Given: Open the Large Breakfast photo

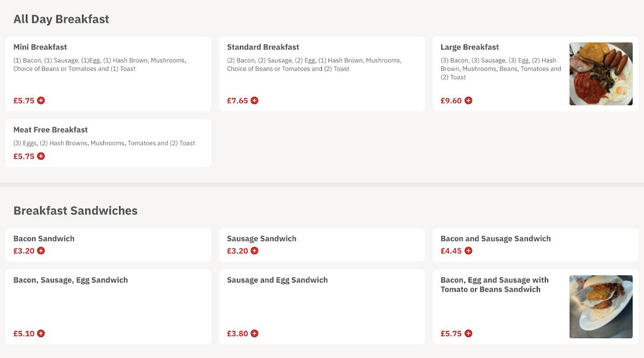Looking at the screenshot, I should click(601, 73).
